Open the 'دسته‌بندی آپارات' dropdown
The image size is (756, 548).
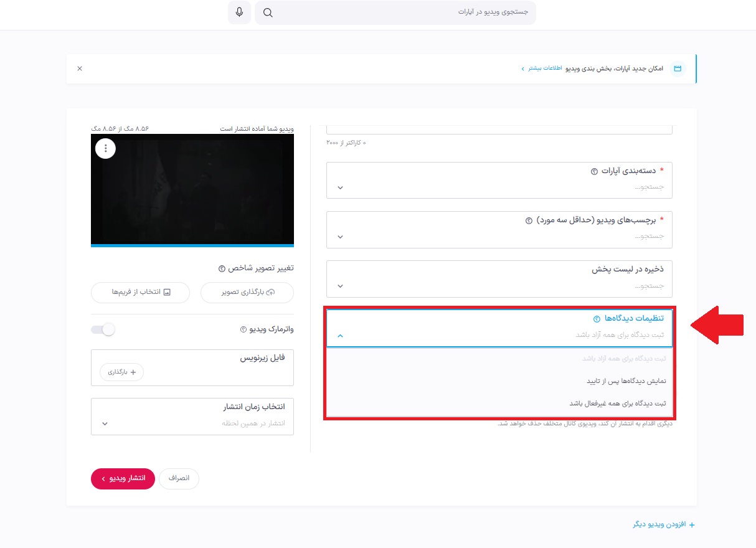(x=499, y=180)
